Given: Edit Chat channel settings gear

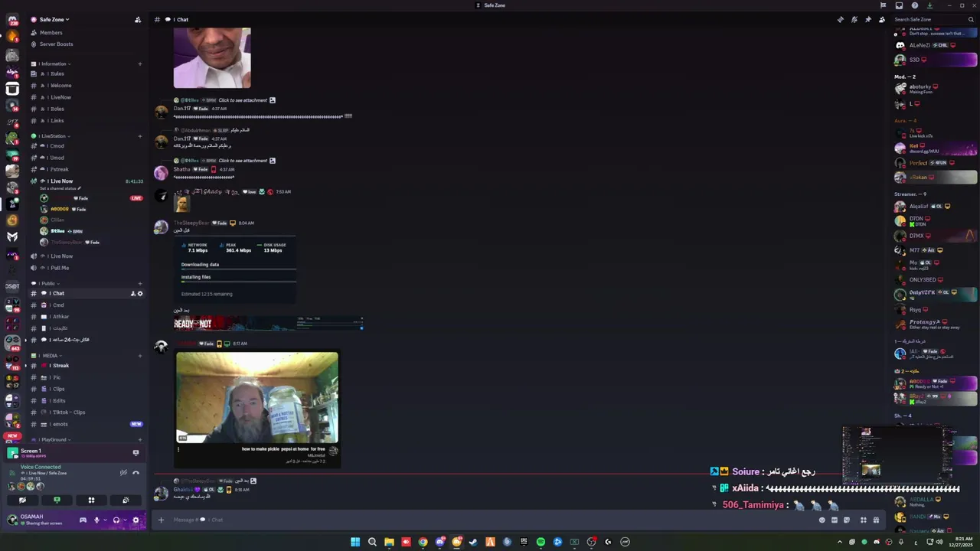Looking at the screenshot, I should (139, 293).
